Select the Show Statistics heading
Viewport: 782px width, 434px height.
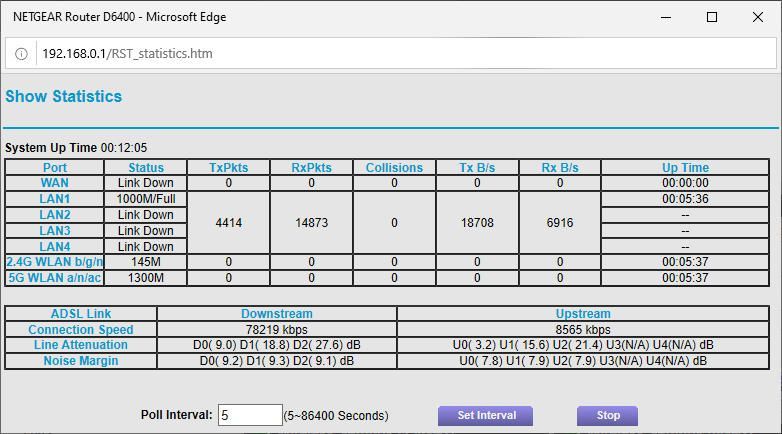pos(63,96)
